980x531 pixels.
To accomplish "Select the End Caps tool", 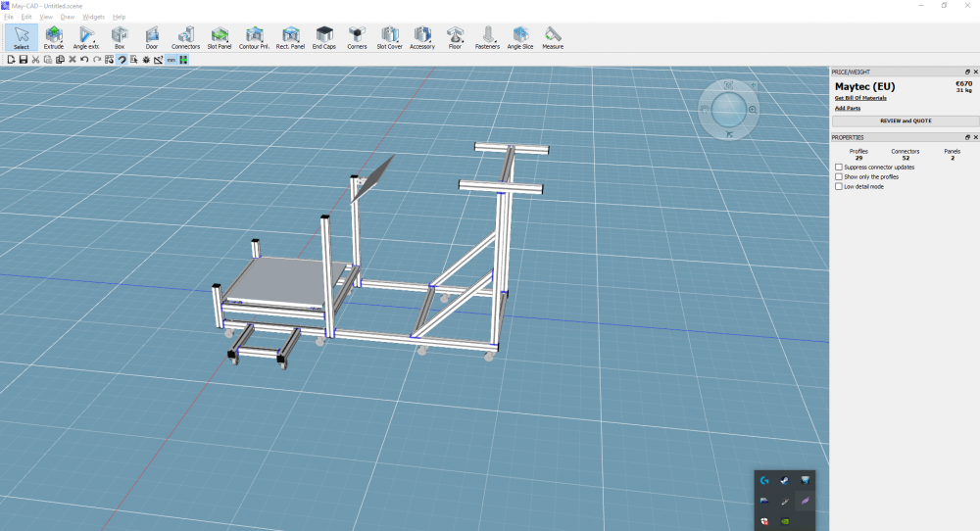I will (x=323, y=37).
